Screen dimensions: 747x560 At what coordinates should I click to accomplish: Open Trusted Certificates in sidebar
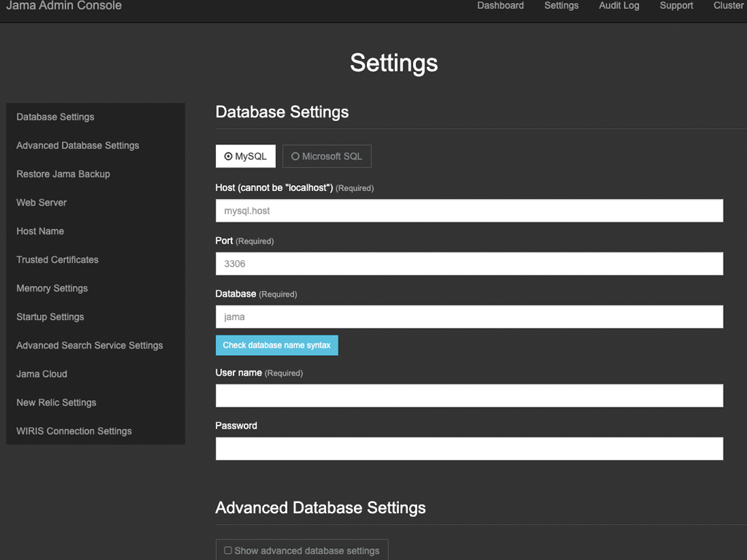[57, 260]
